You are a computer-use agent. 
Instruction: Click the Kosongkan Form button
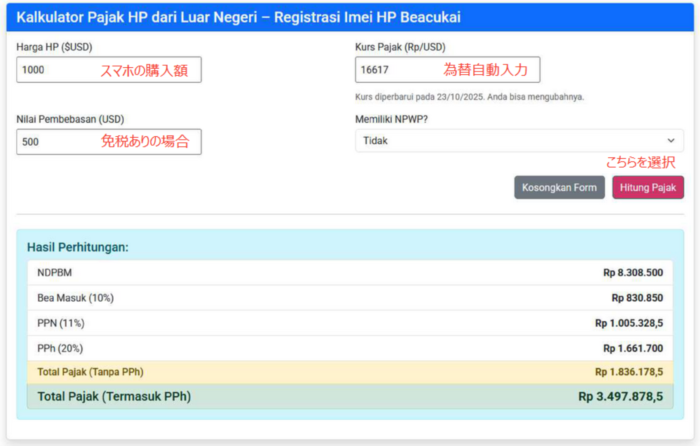click(559, 187)
